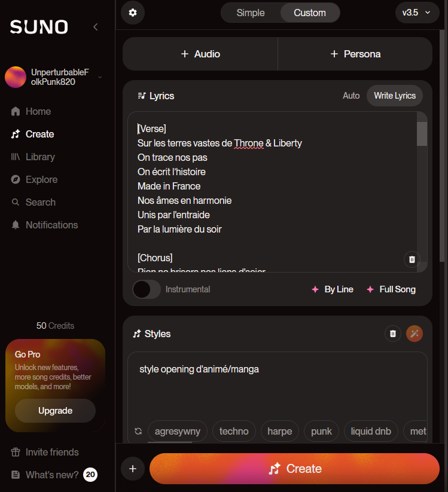Toggle the Instrumental switch
The height and width of the screenshot is (492, 448).
point(147,289)
